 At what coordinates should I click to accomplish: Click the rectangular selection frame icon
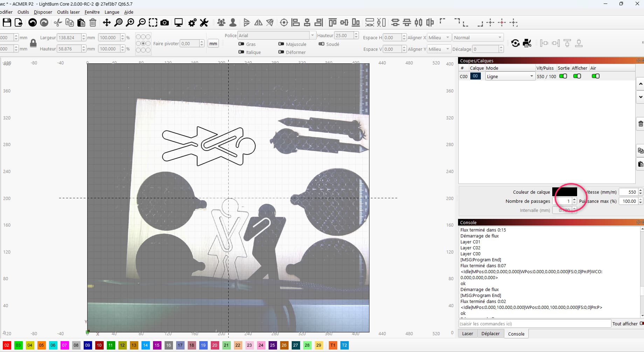pos(153,22)
